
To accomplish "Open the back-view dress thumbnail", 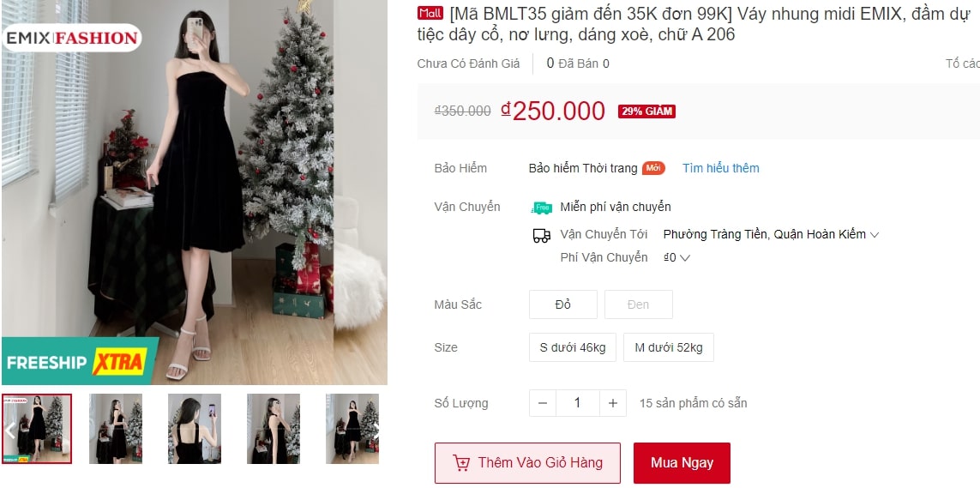I will pyautogui.click(x=195, y=429).
